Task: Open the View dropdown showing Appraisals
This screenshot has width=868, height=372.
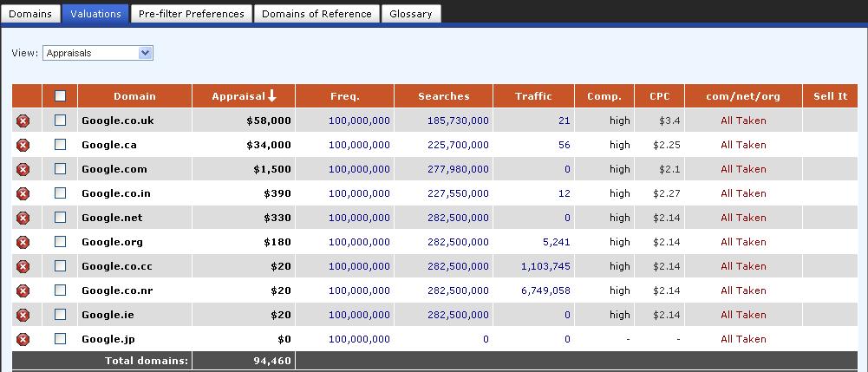Action: pos(97,53)
